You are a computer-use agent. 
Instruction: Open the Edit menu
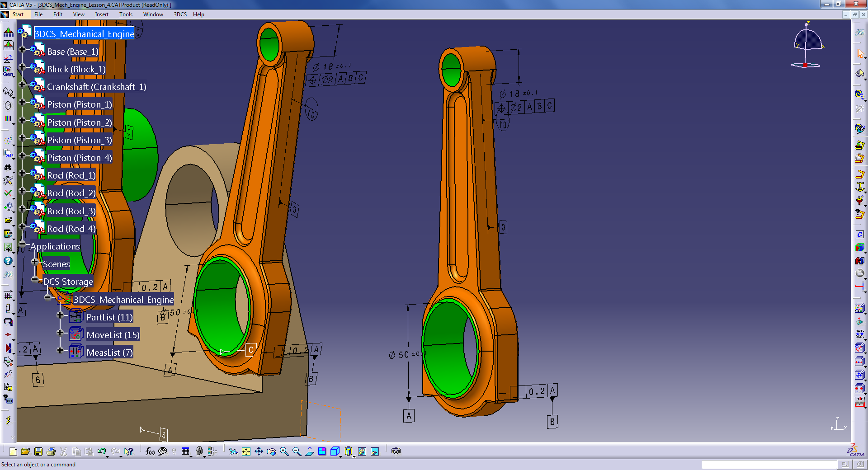(x=58, y=14)
